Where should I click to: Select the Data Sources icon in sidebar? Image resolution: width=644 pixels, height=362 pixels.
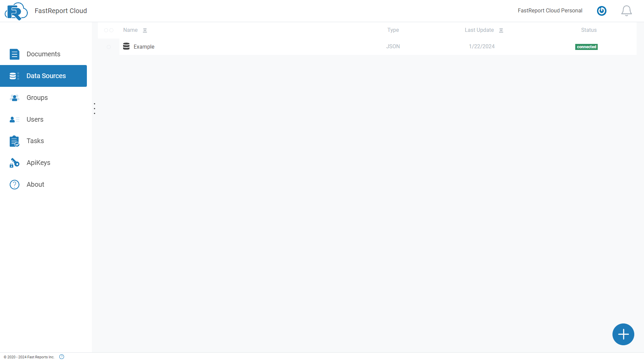click(x=14, y=76)
